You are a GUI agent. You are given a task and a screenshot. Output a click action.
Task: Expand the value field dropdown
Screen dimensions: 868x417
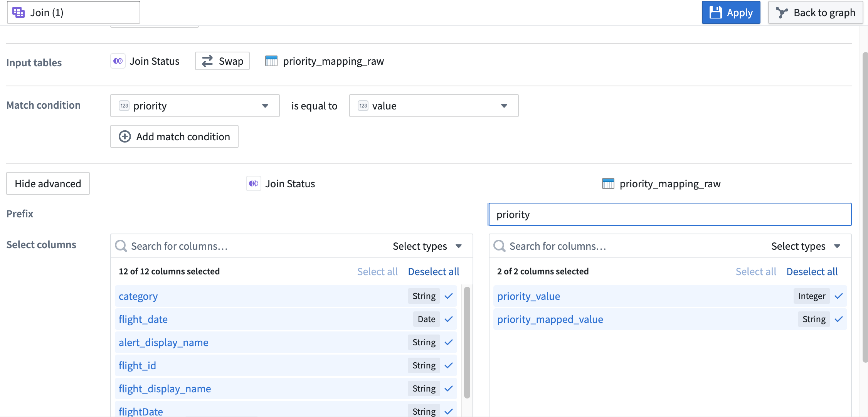click(503, 105)
